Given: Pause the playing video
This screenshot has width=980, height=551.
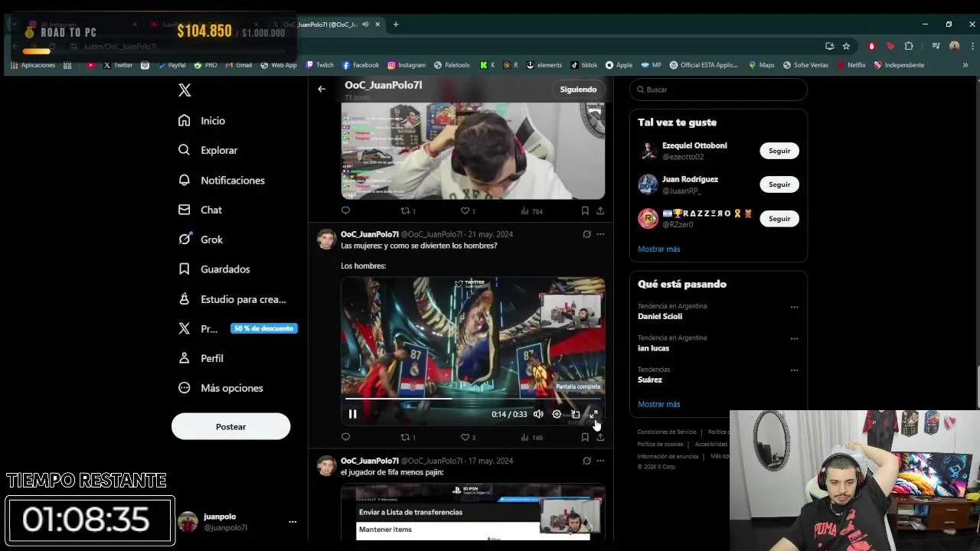Looking at the screenshot, I should click(352, 414).
